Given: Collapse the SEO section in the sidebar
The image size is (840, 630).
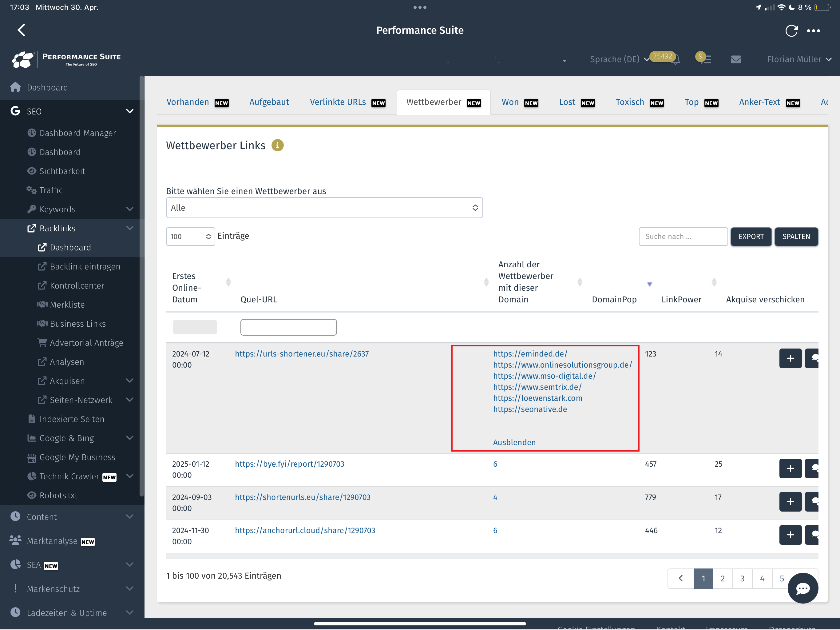Looking at the screenshot, I should click(x=129, y=111).
